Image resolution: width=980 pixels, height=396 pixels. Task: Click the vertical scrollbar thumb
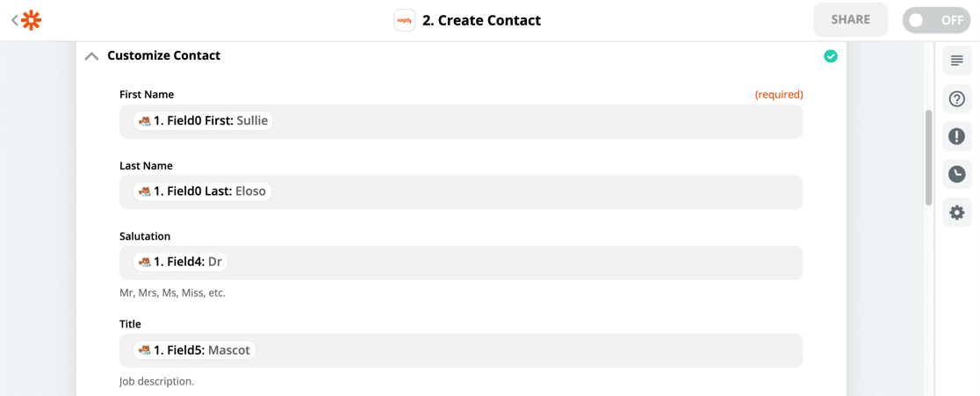[x=929, y=157]
